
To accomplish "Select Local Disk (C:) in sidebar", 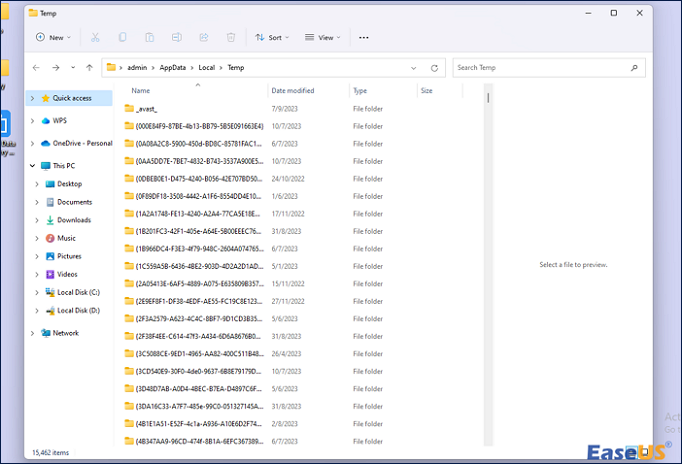I will [x=78, y=292].
